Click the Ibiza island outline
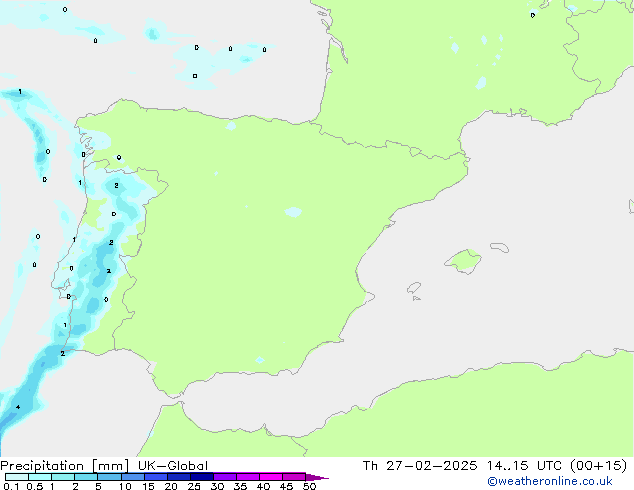 click(x=414, y=288)
